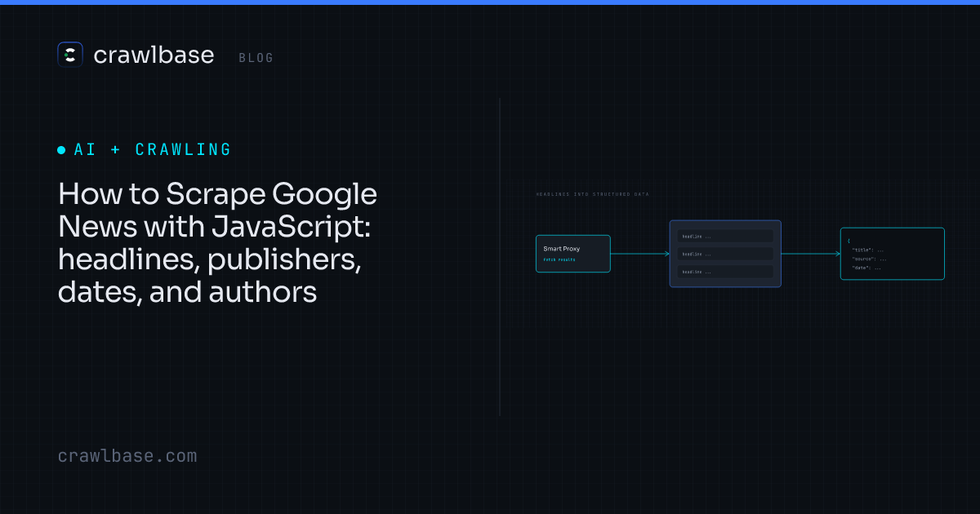Click the Smart Proxy diagram box
980x514 pixels.
point(573,254)
